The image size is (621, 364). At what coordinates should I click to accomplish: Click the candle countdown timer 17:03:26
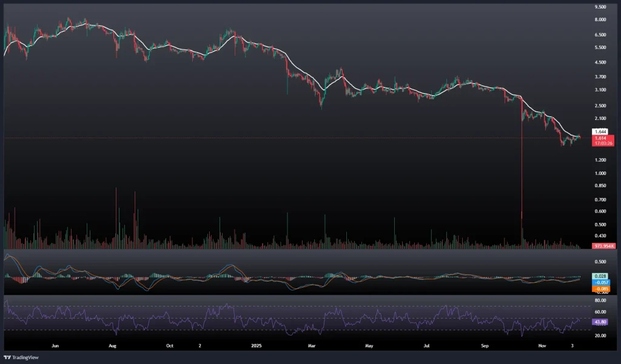(x=603, y=143)
